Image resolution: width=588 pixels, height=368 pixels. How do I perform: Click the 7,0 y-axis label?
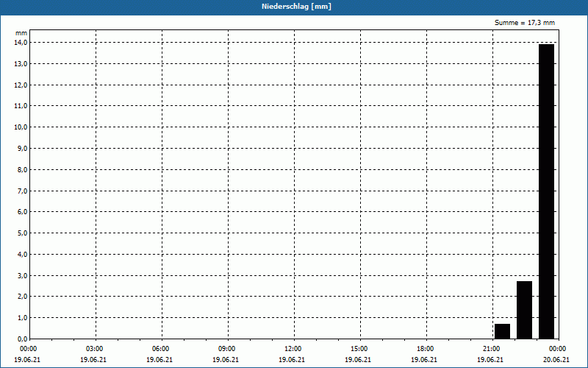(21, 191)
